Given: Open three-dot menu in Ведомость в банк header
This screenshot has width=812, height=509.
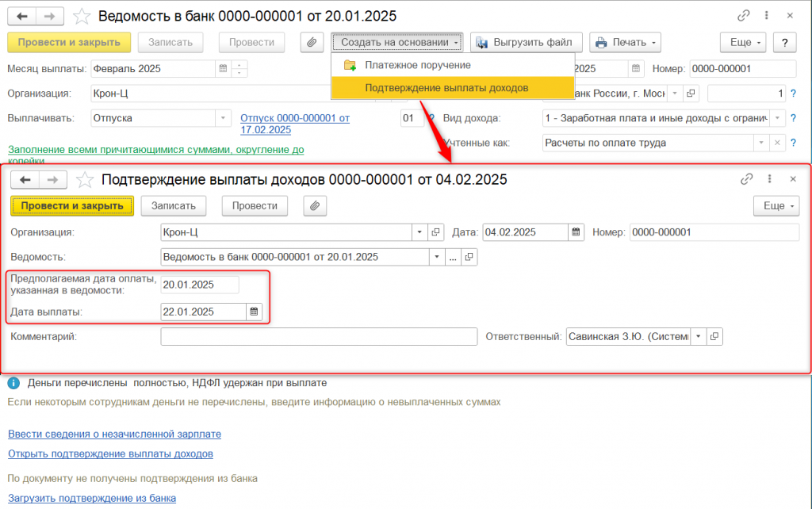Looking at the screenshot, I should point(767,16).
